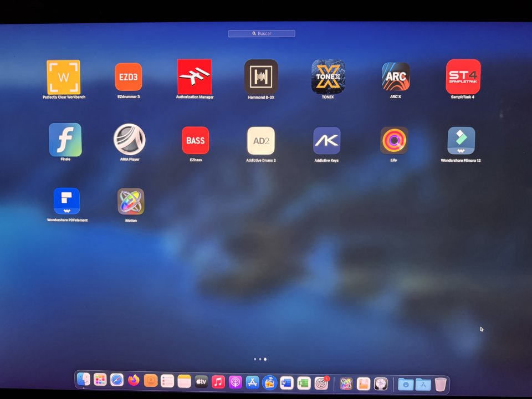Open Wondershare Filmora 12
Image resolution: width=532 pixels, height=399 pixels.
point(461,141)
